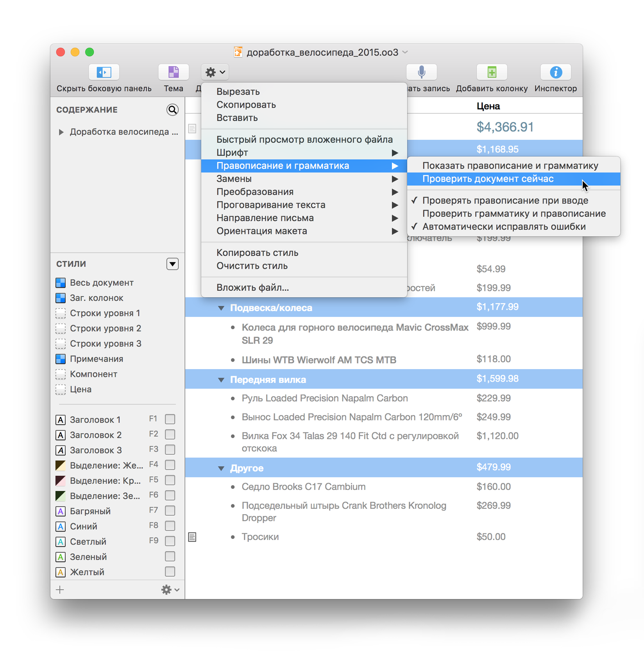The height and width of the screenshot is (660, 644).
Task: Open the Тема (Theme) toolbar icon
Action: point(173,72)
